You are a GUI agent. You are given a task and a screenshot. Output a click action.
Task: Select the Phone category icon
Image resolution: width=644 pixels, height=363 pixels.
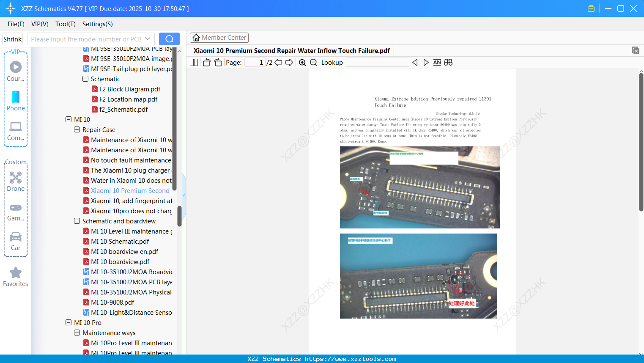(x=16, y=101)
